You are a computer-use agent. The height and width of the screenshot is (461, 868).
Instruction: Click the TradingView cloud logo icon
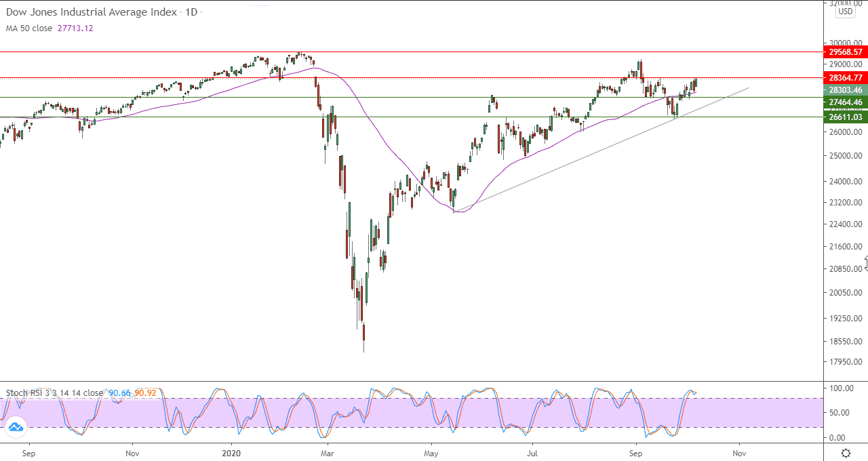pyautogui.click(x=15, y=427)
